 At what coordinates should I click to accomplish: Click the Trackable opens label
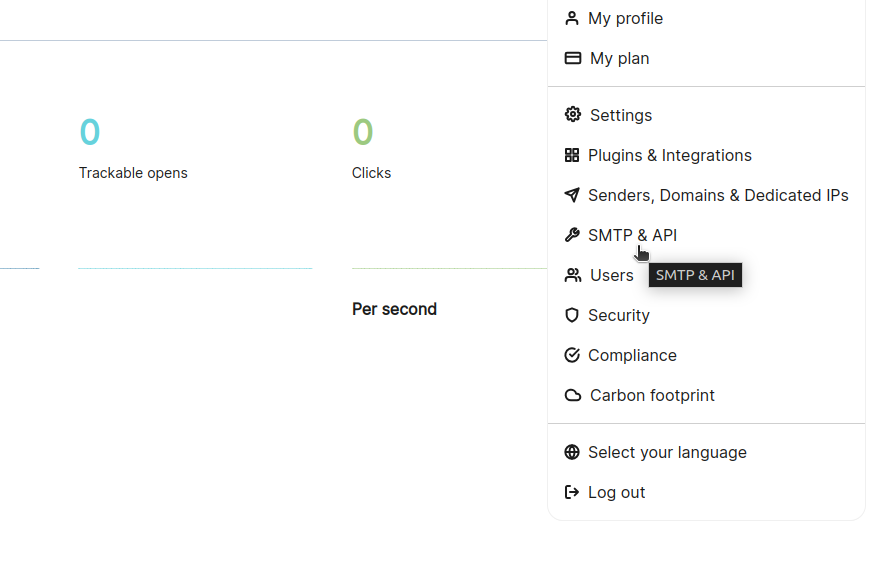[133, 173]
